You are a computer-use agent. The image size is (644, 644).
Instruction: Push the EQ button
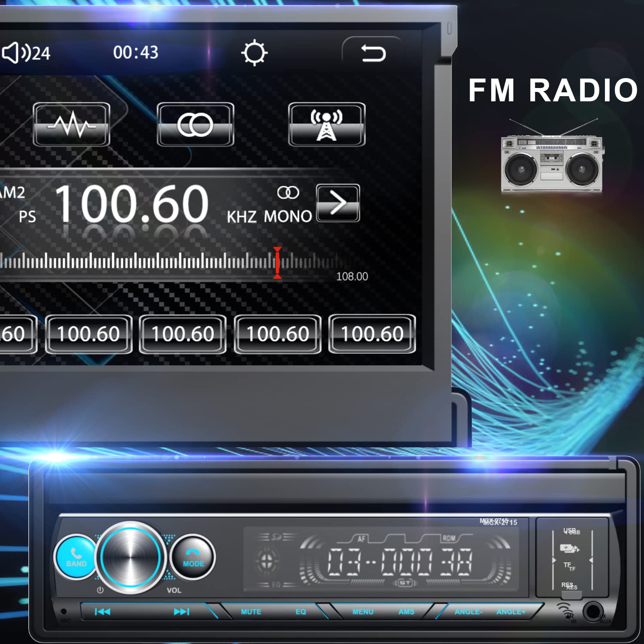point(301,612)
